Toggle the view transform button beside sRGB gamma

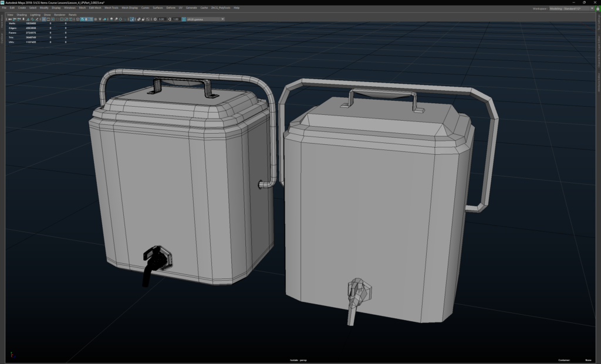183,19
